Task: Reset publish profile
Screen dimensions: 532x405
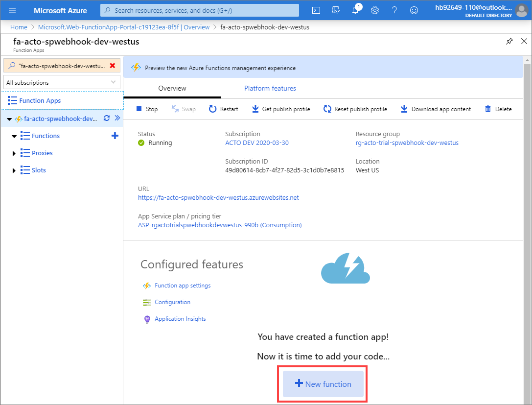Action: click(355, 109)
